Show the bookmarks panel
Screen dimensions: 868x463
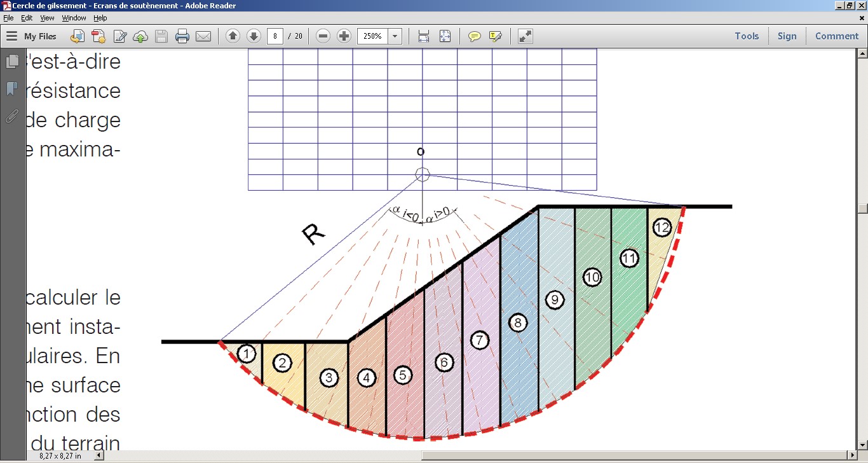[12, 89]
